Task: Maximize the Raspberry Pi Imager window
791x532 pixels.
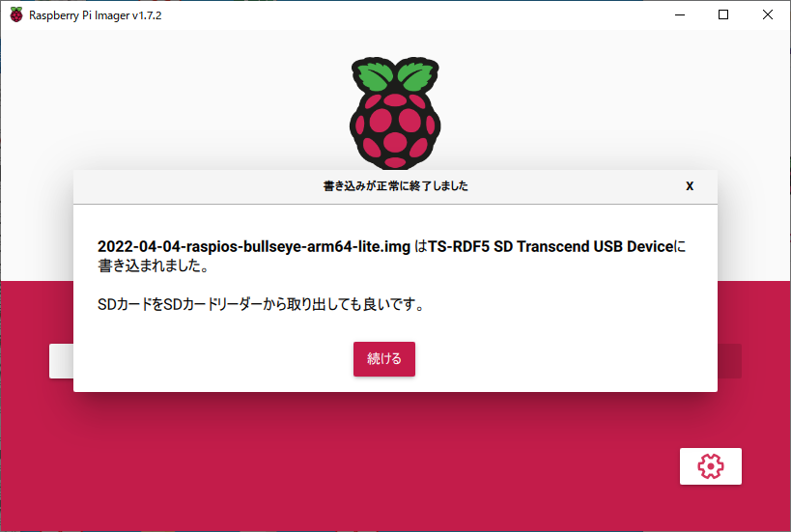Action: pos(723,14)
